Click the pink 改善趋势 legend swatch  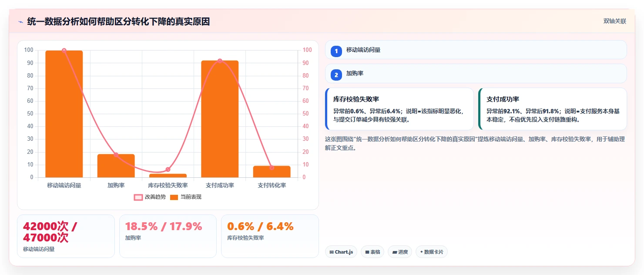pyautogui.click(x=138, y=197)
